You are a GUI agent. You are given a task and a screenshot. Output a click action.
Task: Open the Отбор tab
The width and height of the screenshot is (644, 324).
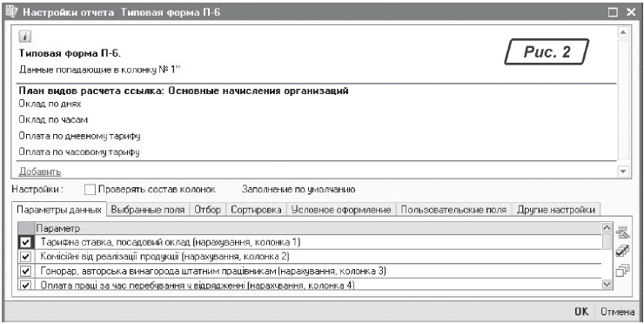[207, 210]
